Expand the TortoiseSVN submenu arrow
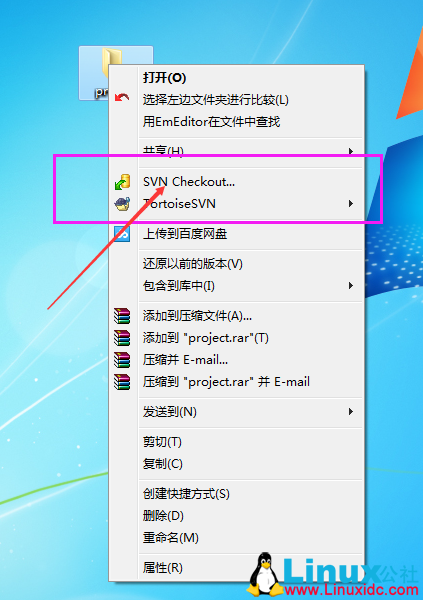 pos(351,204)
